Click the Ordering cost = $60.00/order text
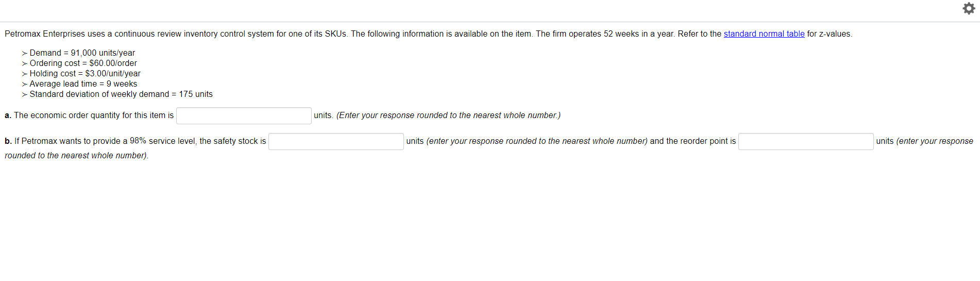 [83, 63]
